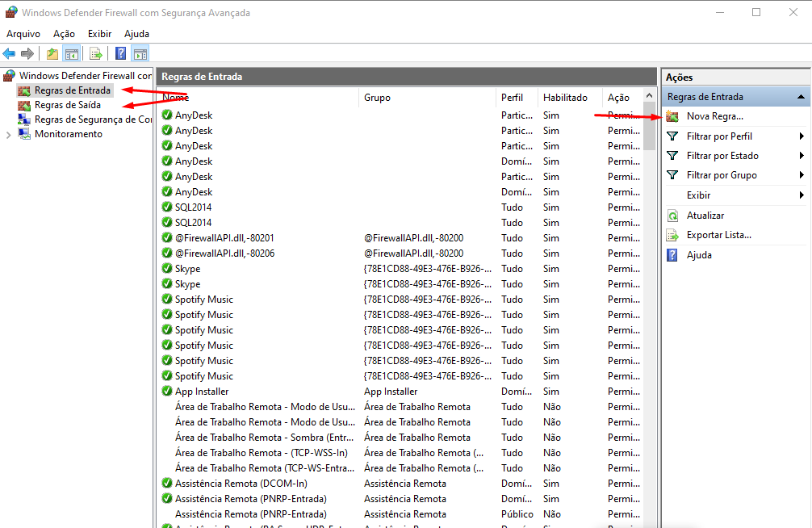
Task: Sort by the Perfil column header
Action: tap(517, 98)
